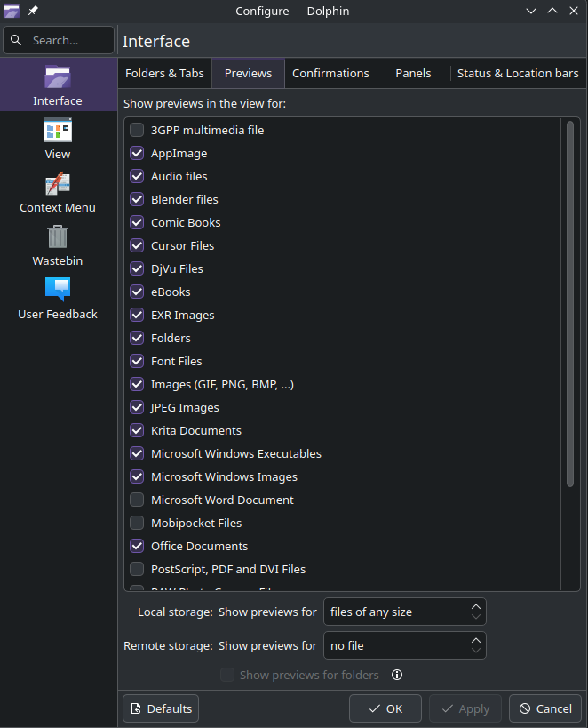The height and width of the screenshot is (728, 588).
Task: Open Remote storage preview size dropdown
Action: click(405, 646)
